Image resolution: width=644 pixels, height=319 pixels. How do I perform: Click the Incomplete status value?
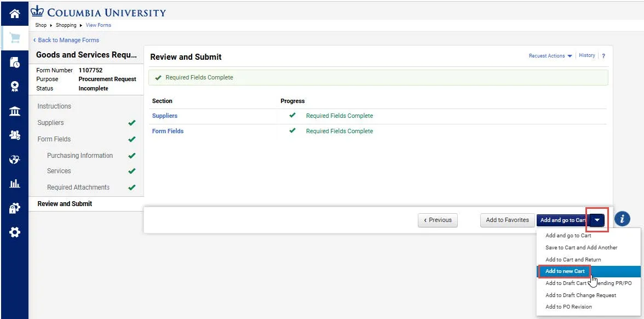(93, 88)
